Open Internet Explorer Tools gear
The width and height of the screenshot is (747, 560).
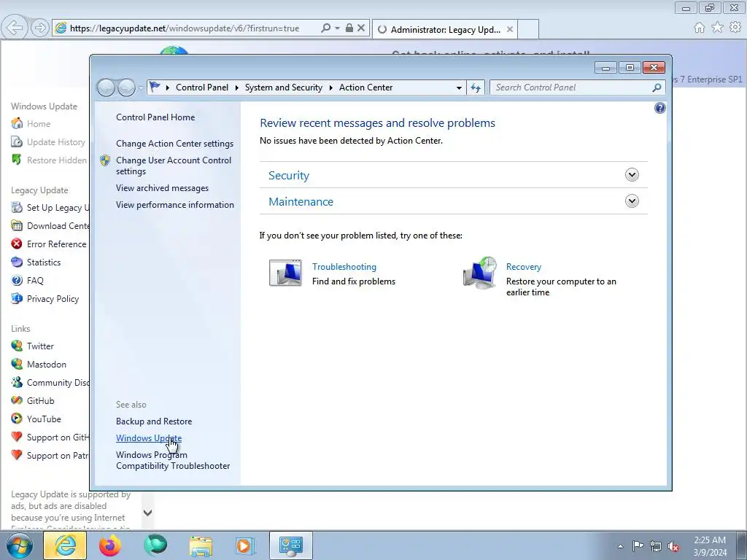point(735,28)
